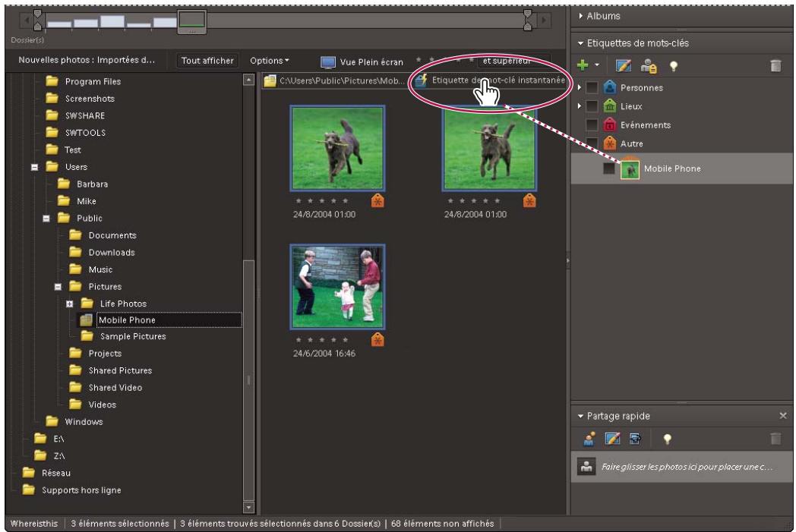Close the Partage rapide panel with the X
796x532 pixels.
tap(783, 416)
